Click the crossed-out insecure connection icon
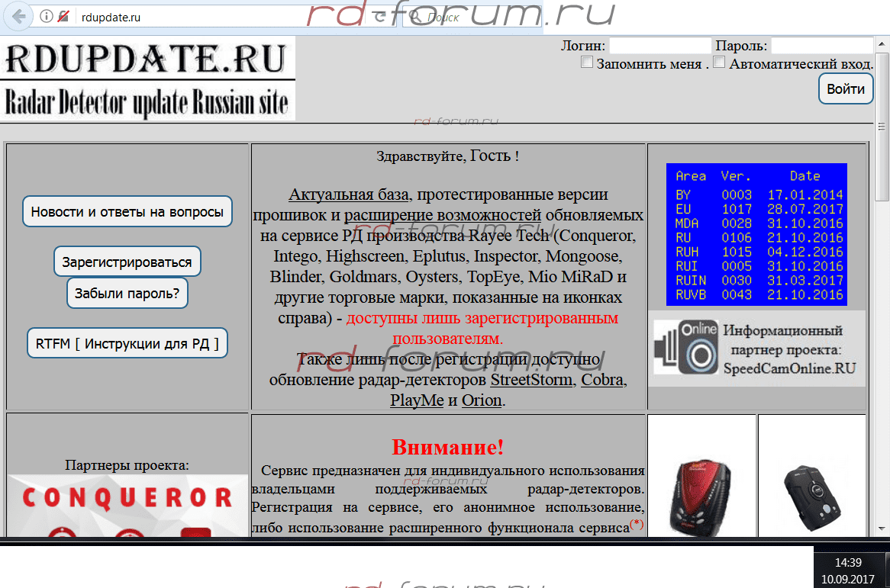 tap(63, 16)
